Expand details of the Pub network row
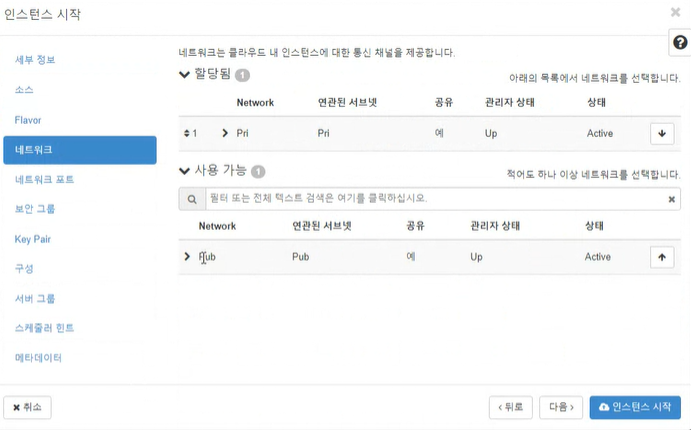Screen dimensions: 691x430 click(x=187, y=256)
